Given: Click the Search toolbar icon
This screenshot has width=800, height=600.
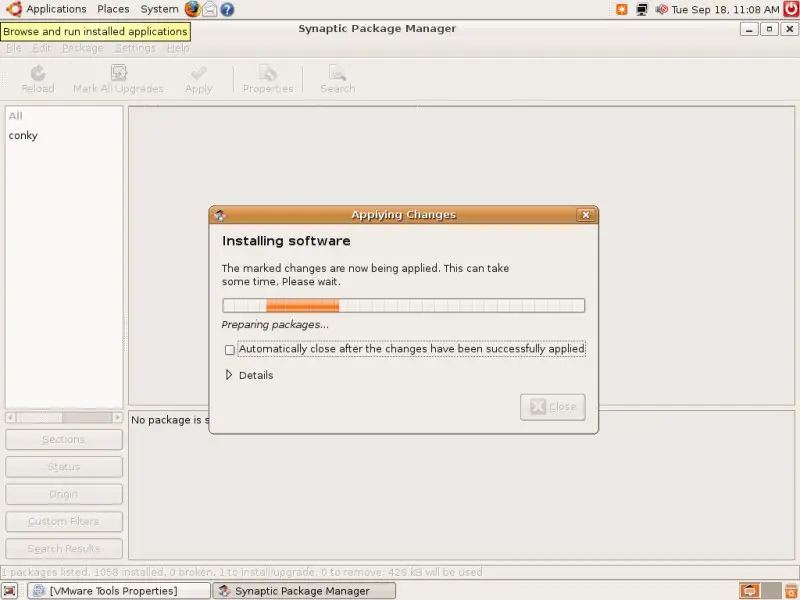Looking at the screenshot, I should point(337,73).
